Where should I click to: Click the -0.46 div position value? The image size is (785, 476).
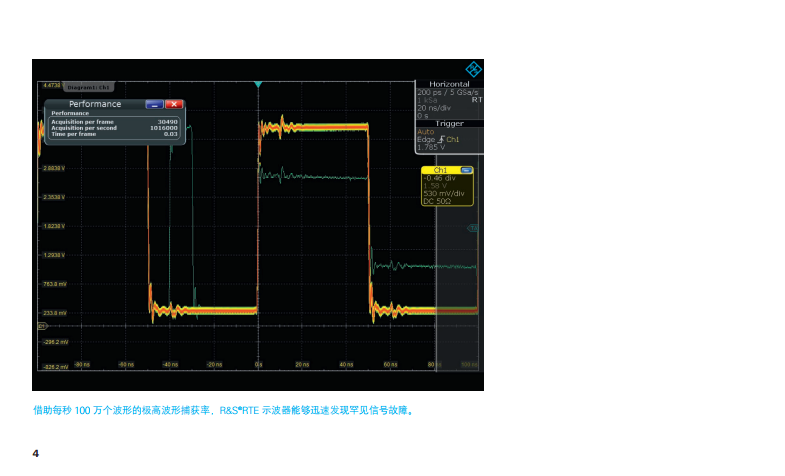[439, 178]
